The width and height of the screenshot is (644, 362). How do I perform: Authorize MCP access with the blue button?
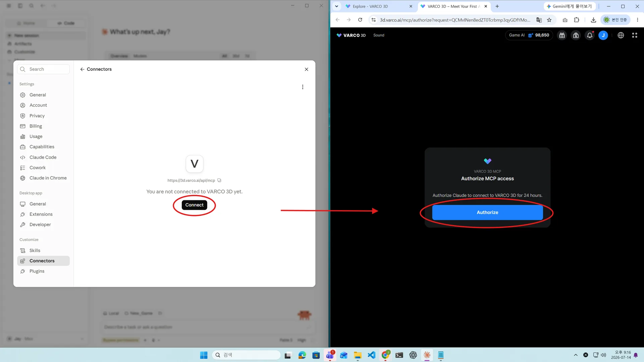[487, 212]
